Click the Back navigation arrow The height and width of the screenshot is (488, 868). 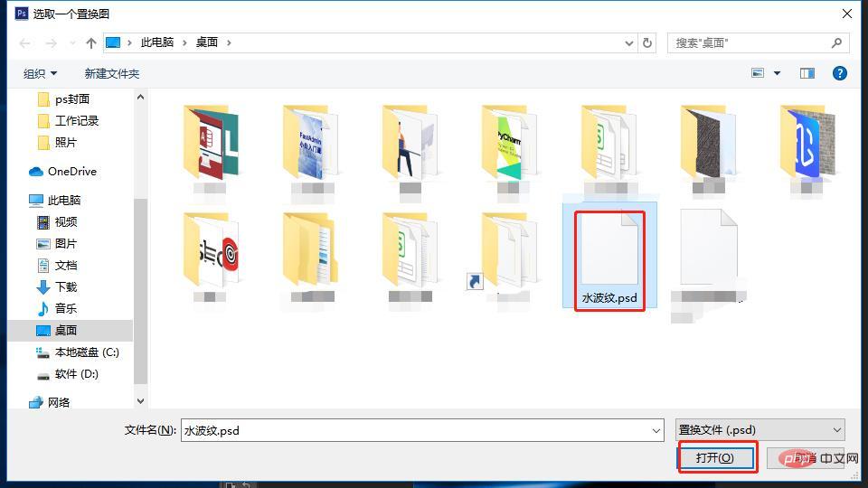click(x=24, y=43)
